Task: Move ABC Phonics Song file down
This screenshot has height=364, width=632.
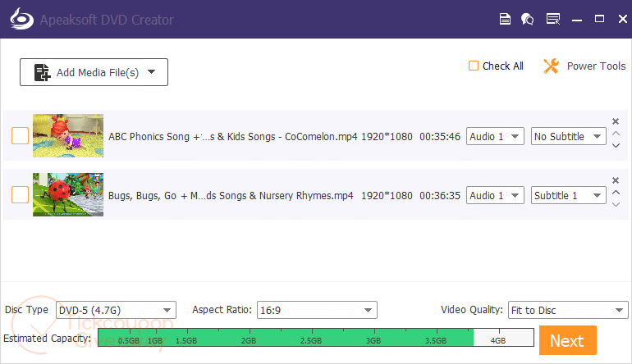Action: coord(616,145)
